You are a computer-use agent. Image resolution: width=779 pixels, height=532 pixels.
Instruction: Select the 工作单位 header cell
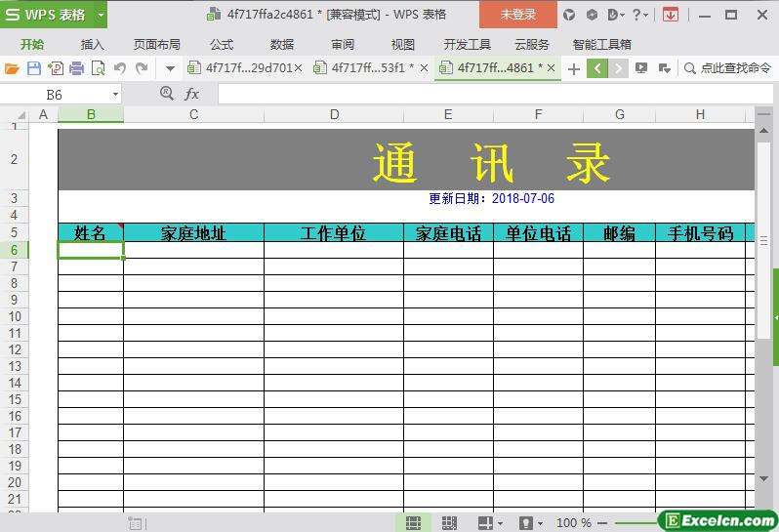[x=334, y=233]
